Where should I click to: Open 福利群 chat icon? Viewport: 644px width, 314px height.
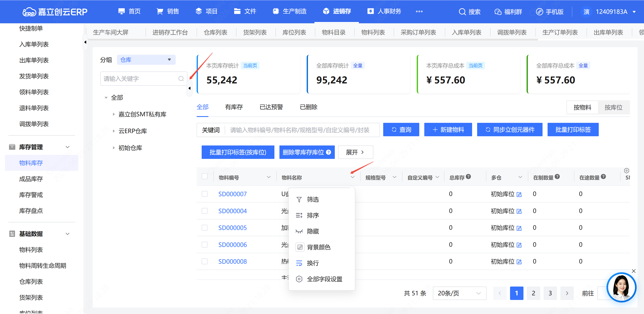[x=498, y=12]
